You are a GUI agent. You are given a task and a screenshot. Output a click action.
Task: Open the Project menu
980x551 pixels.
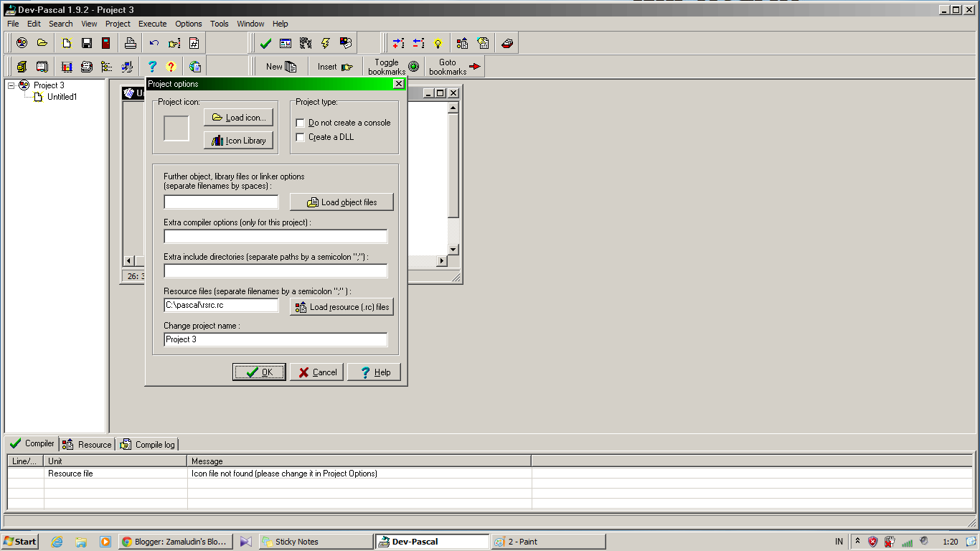(118, 24)
